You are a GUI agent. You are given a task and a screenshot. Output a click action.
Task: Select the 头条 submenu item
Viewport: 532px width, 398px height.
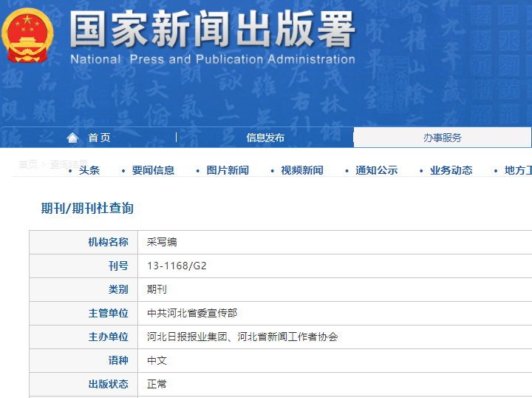pyautogui.click(x=89, y=170)
